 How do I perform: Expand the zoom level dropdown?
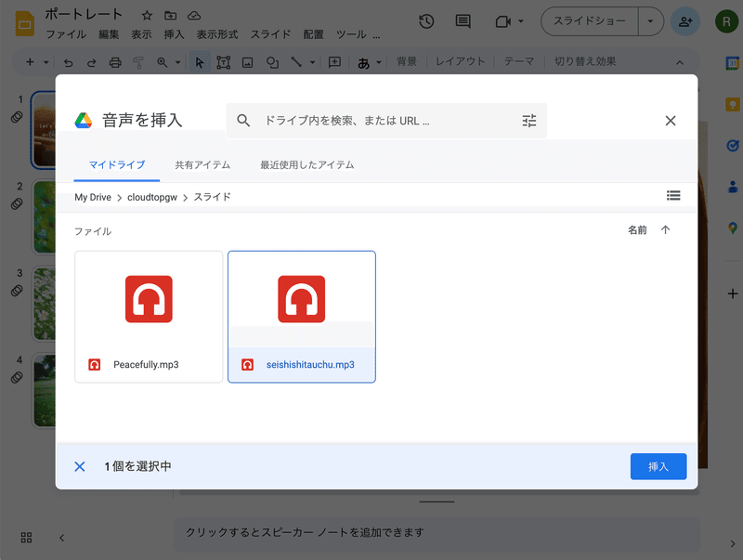(177, 62)
